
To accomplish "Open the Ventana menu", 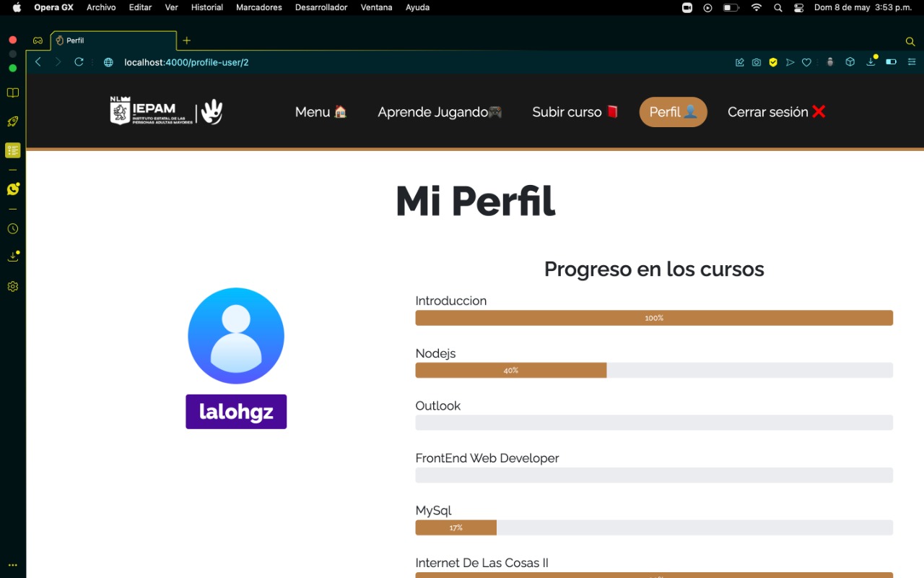I will 376,7.
